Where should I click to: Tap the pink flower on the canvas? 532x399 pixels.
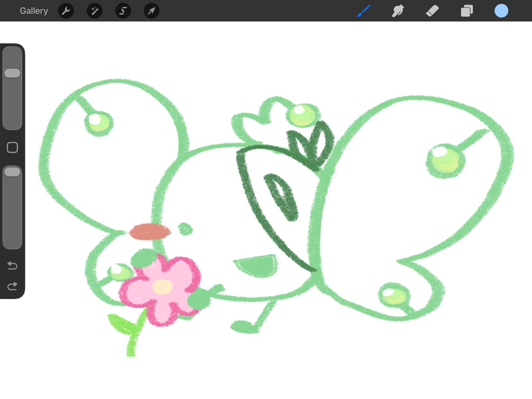[161, 290]
